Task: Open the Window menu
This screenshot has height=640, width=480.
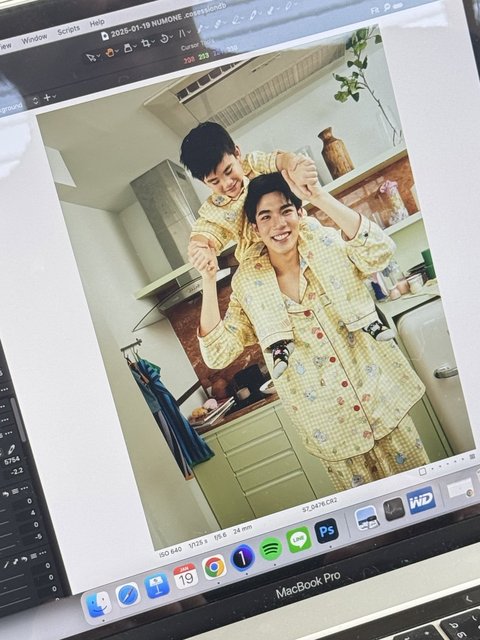Action: 34,39
